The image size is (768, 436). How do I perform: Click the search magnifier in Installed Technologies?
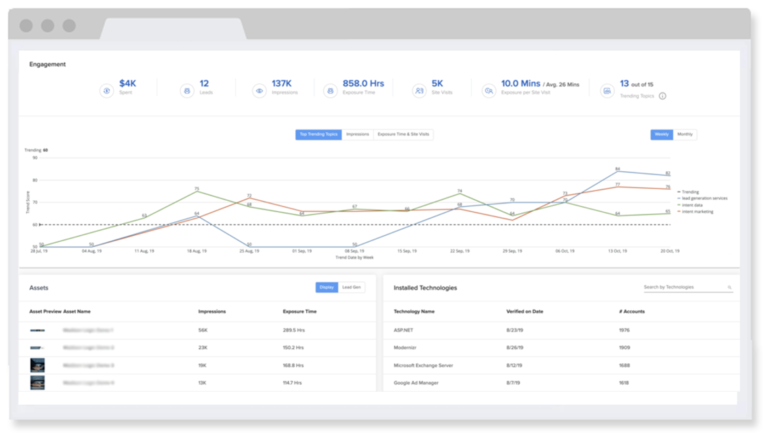(x=729, y=288)
